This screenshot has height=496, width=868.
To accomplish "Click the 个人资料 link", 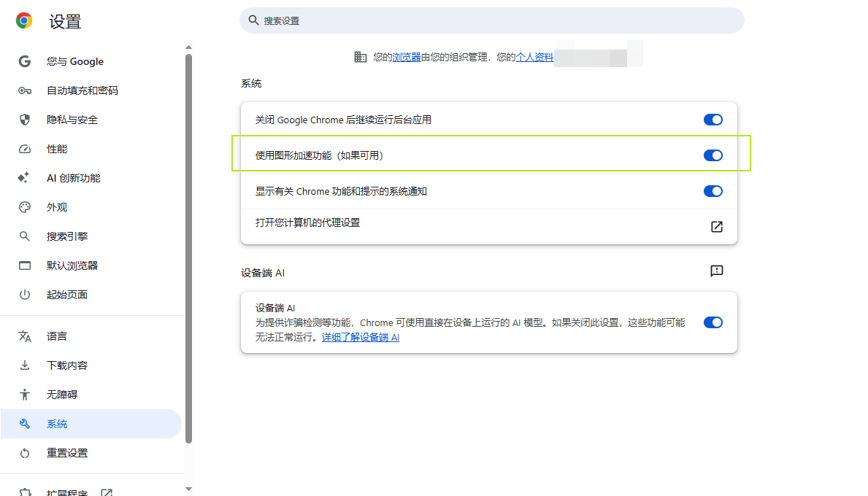I will coord(534,57).
